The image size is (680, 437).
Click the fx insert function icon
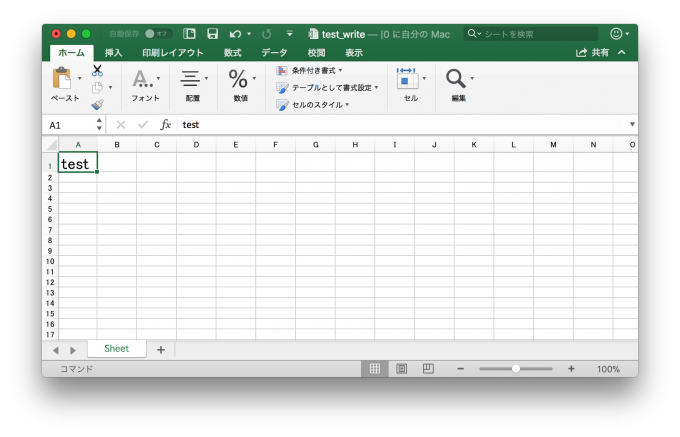click(x=165, y=125)
